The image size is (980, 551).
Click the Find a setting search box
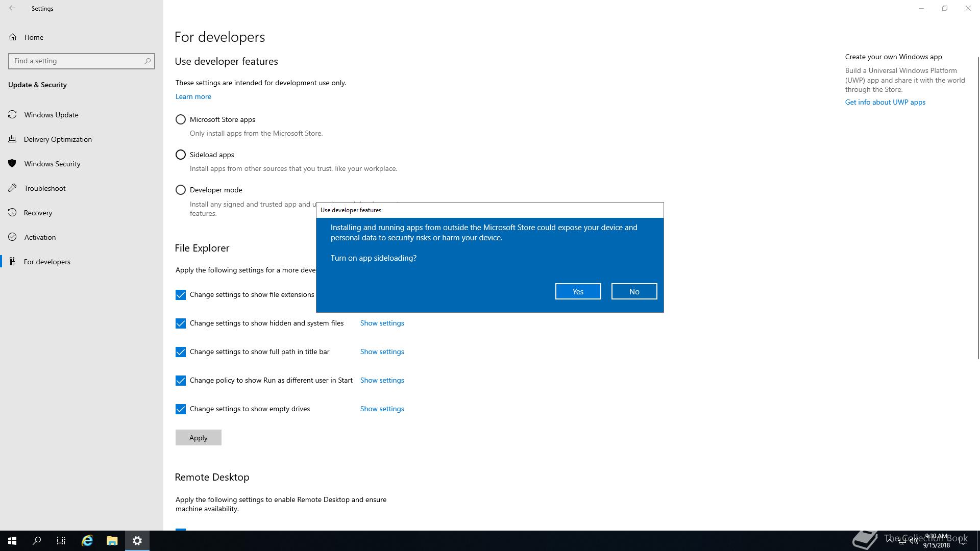click(x=82, y=61)
